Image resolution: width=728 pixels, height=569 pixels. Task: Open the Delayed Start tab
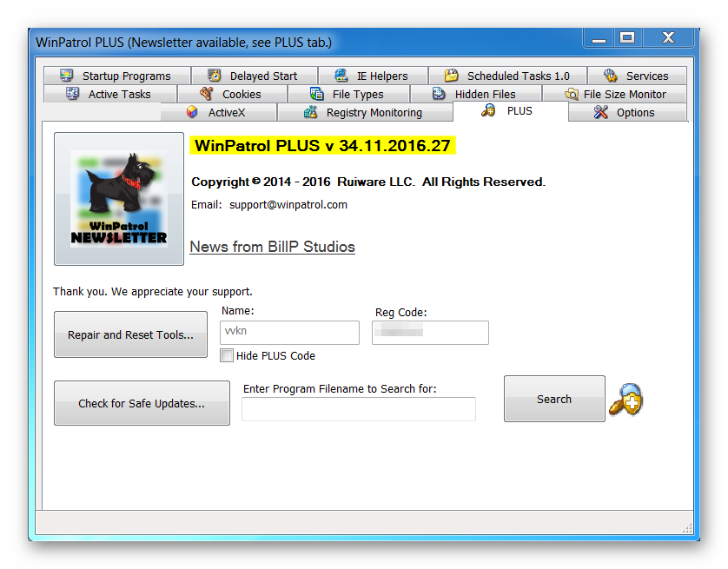pyautogui.click(x=255, y=76)
